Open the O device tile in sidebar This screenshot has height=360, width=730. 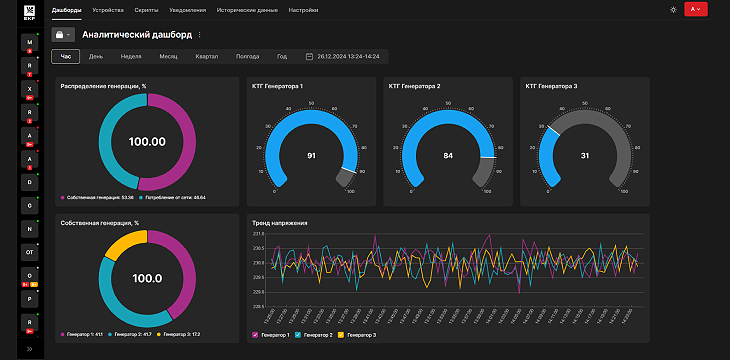click(x=30, y=275)
